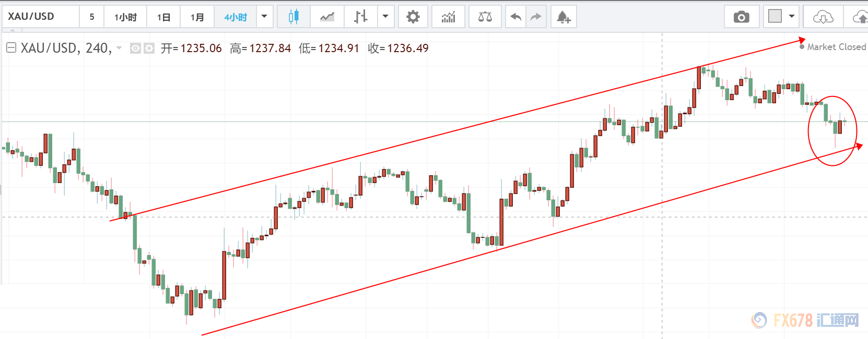Load chart layout from the cloud
The image size is (868, 339).
click(x=823, y=17)
